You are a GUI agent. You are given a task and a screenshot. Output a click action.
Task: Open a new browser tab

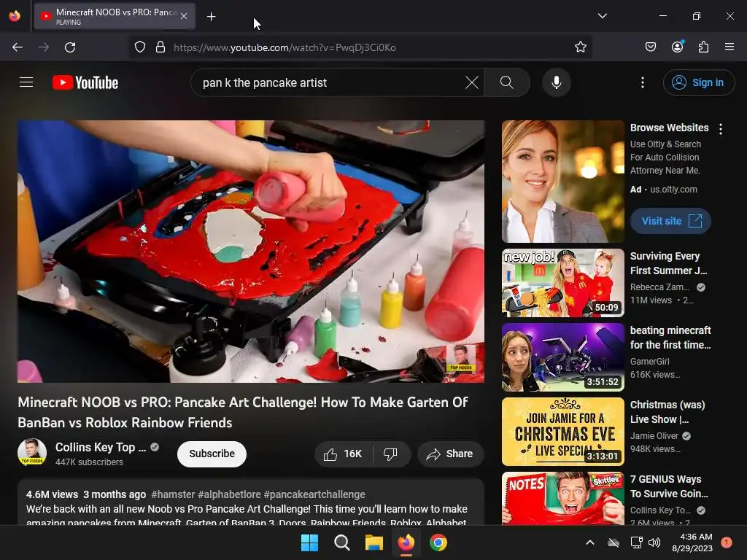tap(211, 17)
